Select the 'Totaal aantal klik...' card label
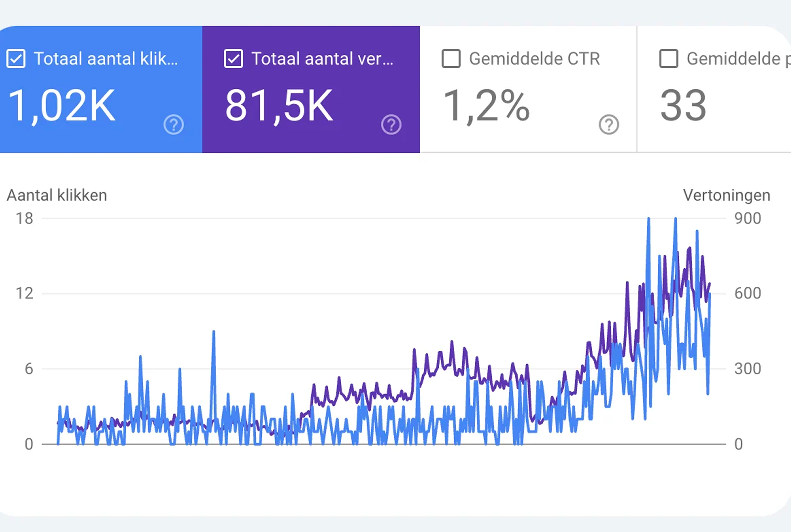Screen dimensions: 791x532 click(106, 59)
